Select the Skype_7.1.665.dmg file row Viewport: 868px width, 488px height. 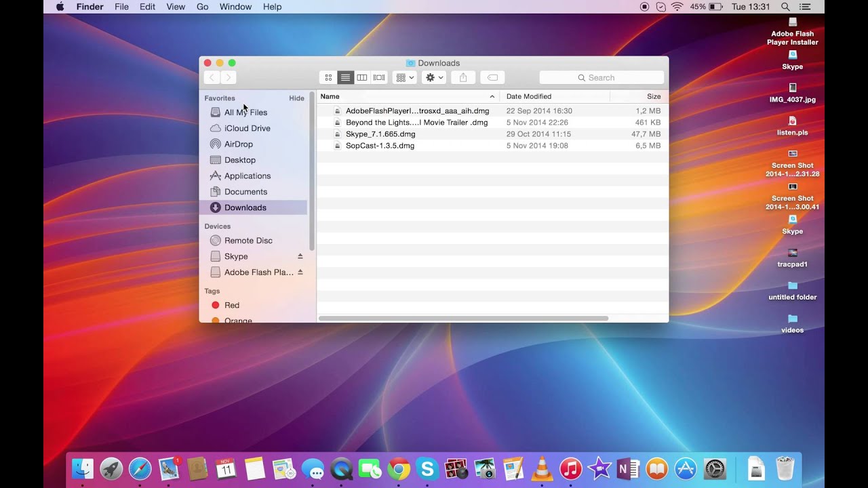[x=492, y=134]
